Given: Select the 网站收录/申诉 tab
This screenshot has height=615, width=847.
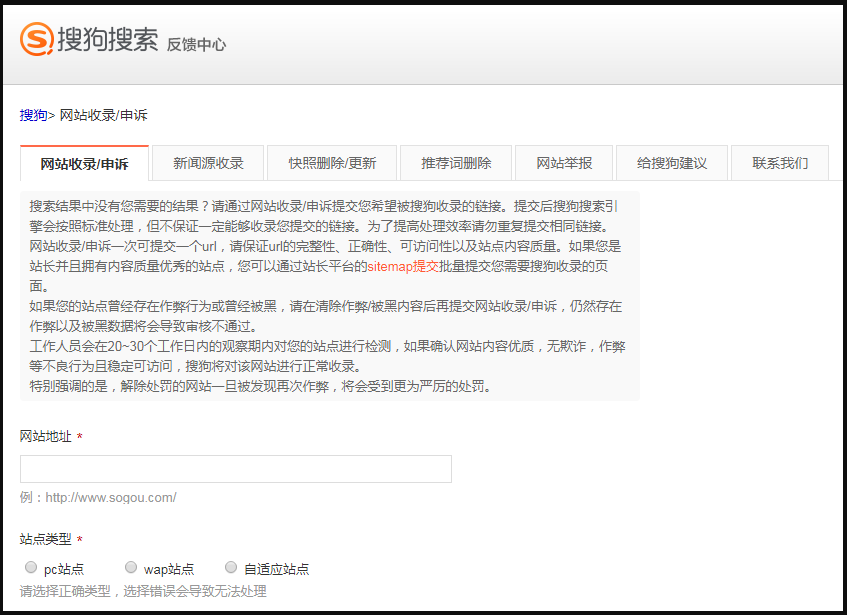Looking at the screenshot, I should tap(84, 163).
